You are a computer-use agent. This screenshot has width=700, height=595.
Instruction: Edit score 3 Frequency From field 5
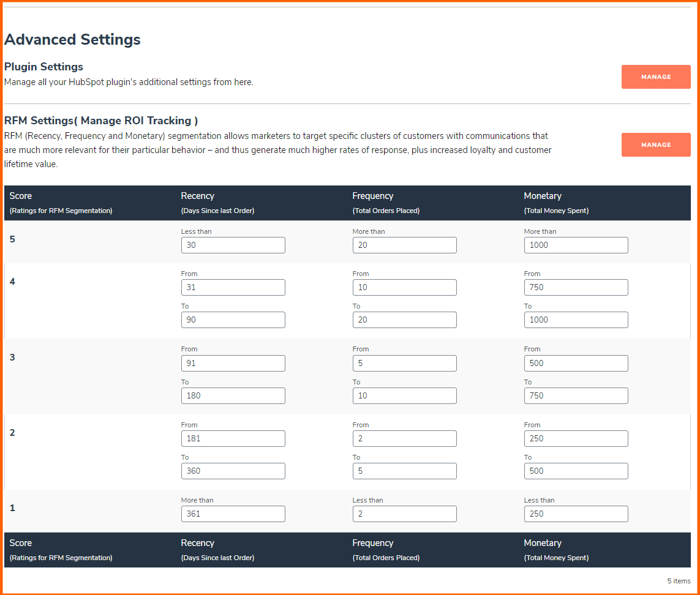click(404, 364)
